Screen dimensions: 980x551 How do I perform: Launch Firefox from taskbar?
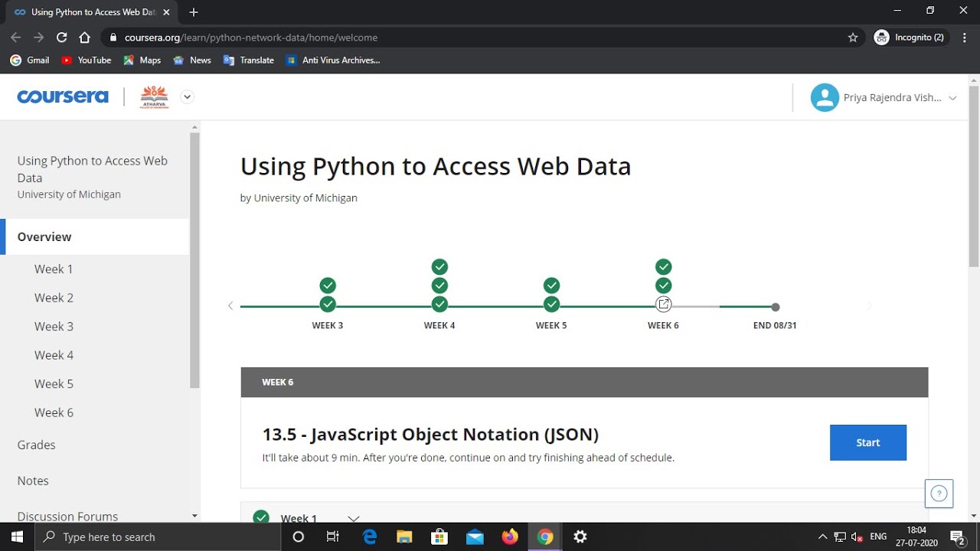510,536
